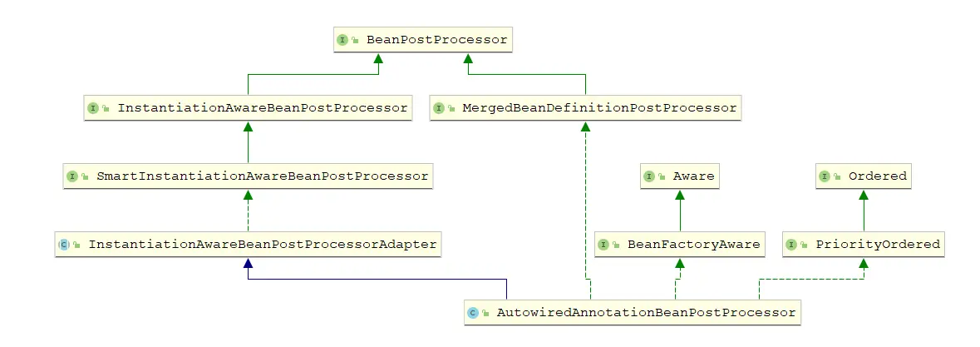980x347 pixels.
Task: Click the interface icon on MergedBeanDefinitionPostProcessor
Action: pos(438,109)
